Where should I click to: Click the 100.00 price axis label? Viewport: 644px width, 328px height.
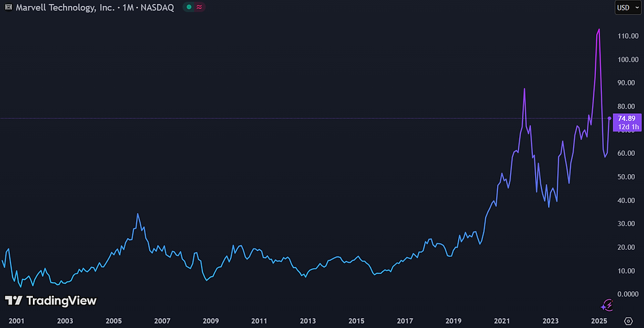628,60
